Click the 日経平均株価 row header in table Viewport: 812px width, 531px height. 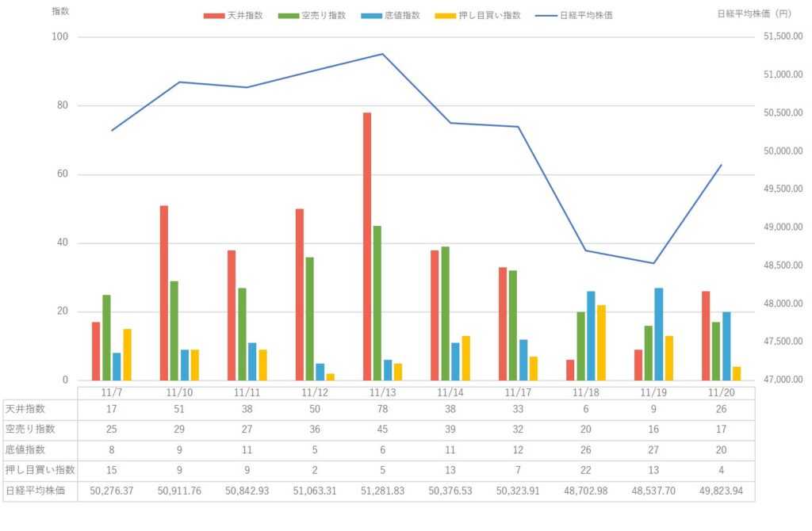click(40, 491)
